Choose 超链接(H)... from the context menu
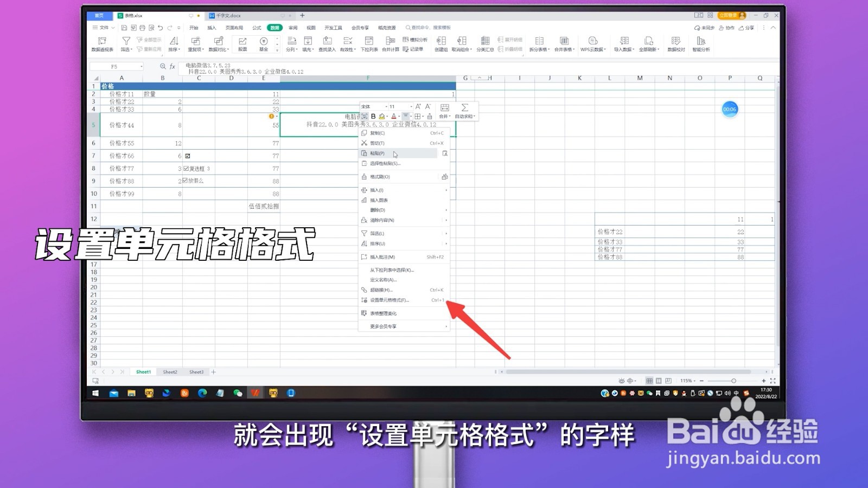 pyautogui.click(x=404, y=290)
